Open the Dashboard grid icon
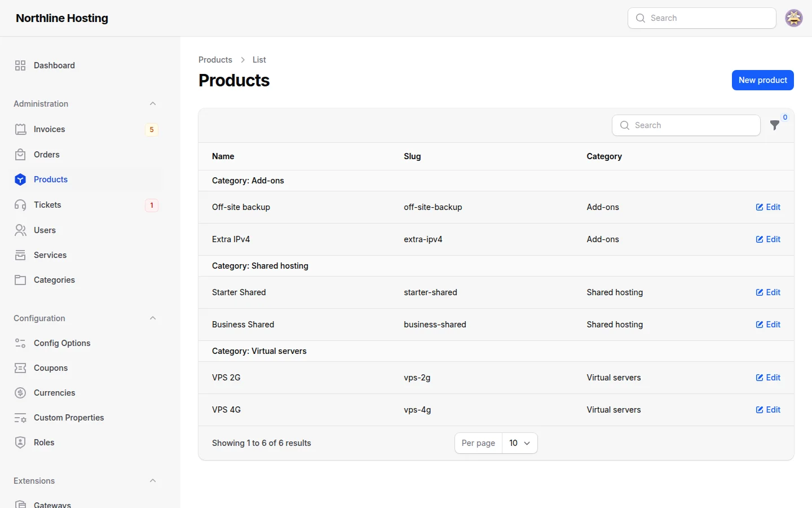The image size is (812, 508). 20,65
